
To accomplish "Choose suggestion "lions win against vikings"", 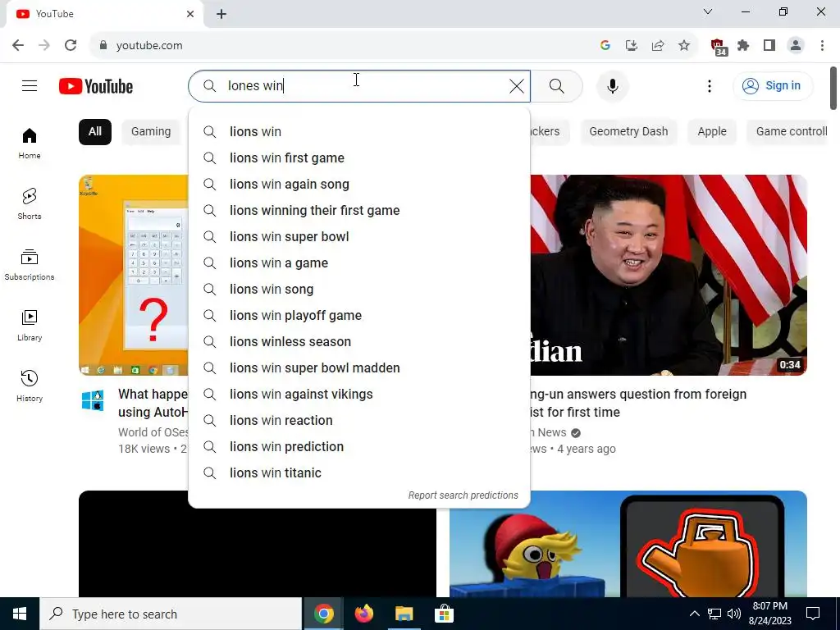I will 359,395.
